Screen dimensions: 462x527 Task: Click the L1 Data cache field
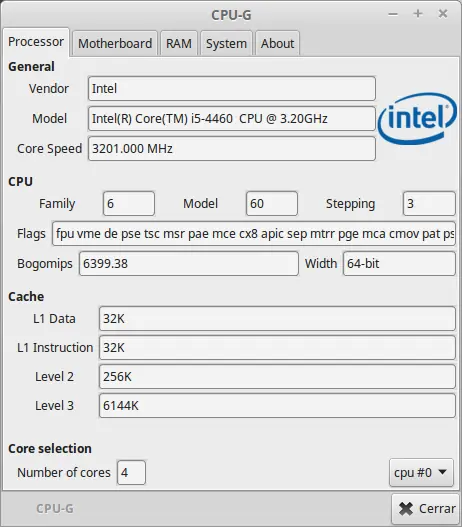pos(278,319)
